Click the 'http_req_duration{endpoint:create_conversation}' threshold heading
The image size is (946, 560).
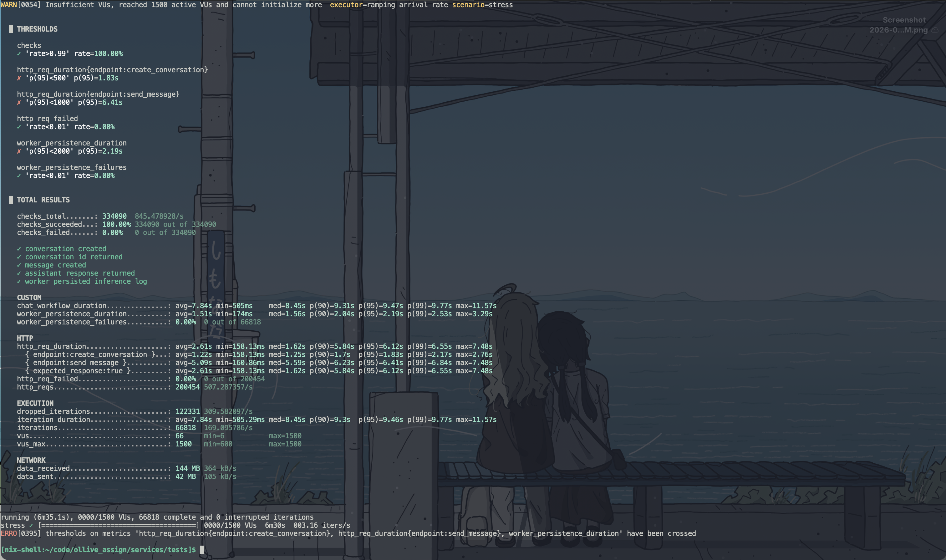[112, 70]
